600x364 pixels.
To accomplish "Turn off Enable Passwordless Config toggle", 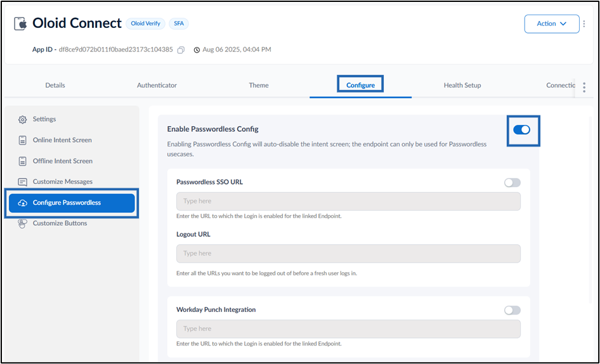I will pyautogui.click(x=521, y=130).
